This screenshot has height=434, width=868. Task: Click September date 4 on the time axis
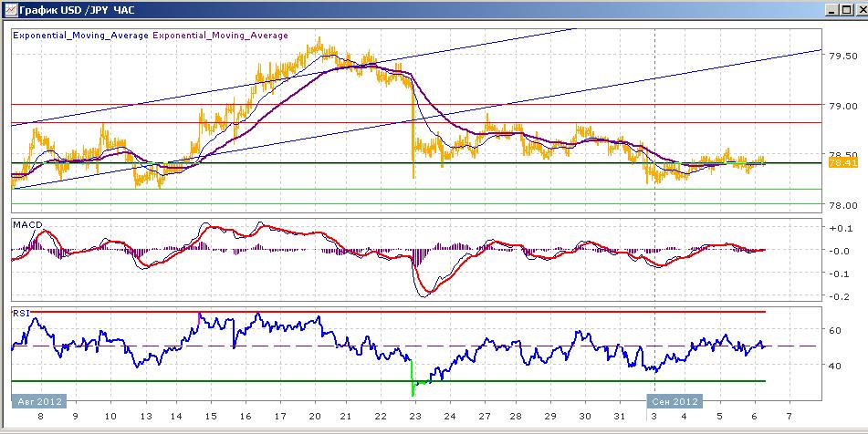pos(685,417)
